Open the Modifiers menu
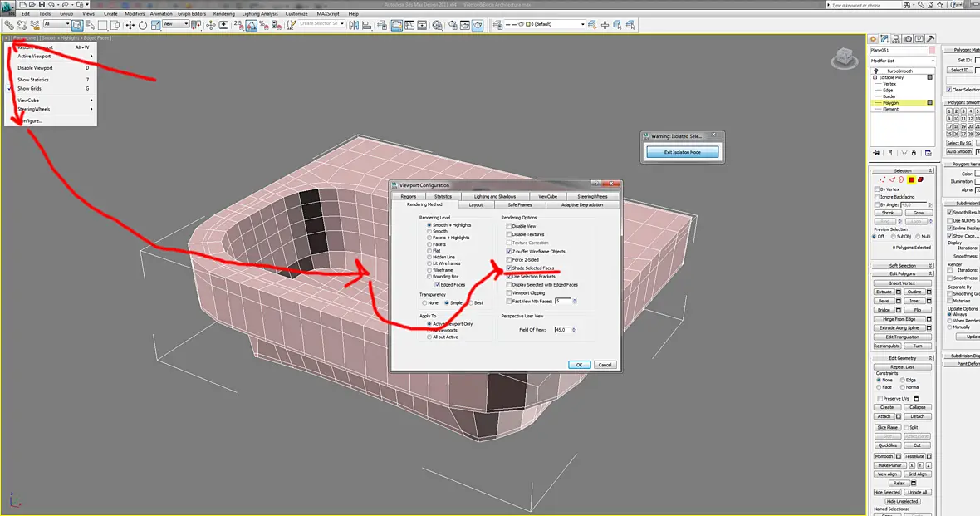This screenshot has width=980, height=516. click(x=135, y=13)
